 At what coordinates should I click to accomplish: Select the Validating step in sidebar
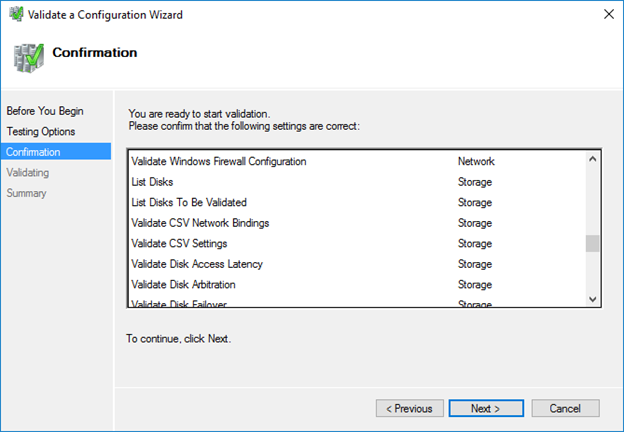(x=27, y=172)
